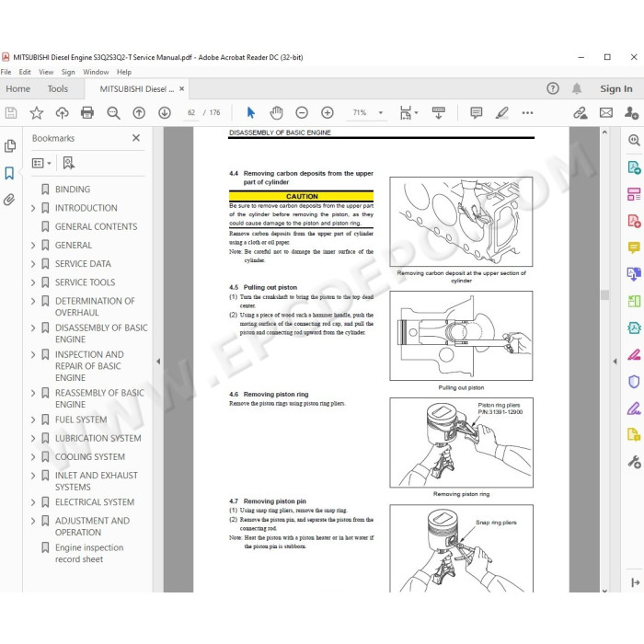Choose the selection arrow tool
644x644 pixels.
click(250, 112)
